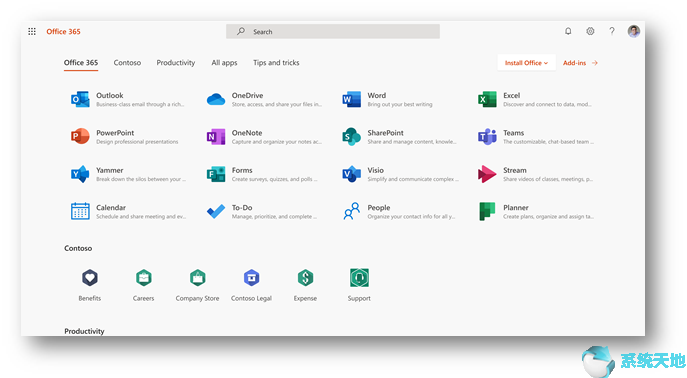Viewport: 687px width, 378px height.
Task: Click the Company Store label
Action: [198, 298]
